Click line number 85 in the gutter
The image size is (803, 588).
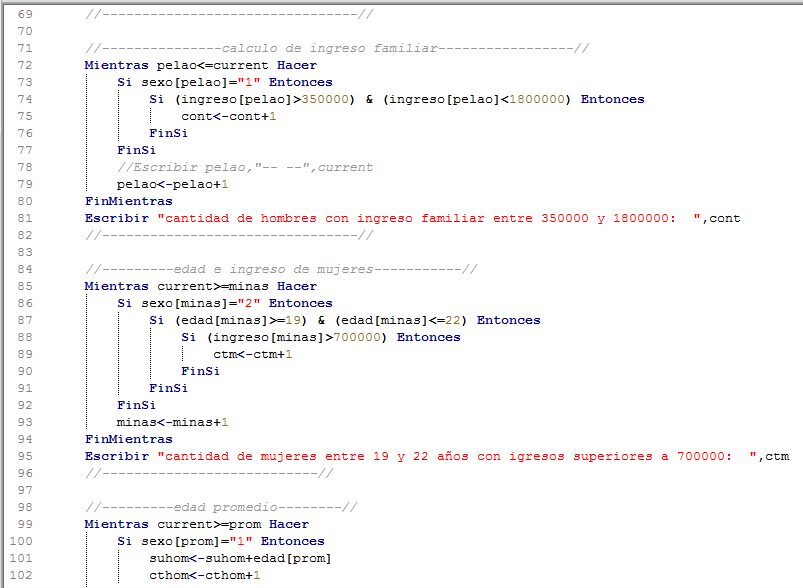point(25,286)
